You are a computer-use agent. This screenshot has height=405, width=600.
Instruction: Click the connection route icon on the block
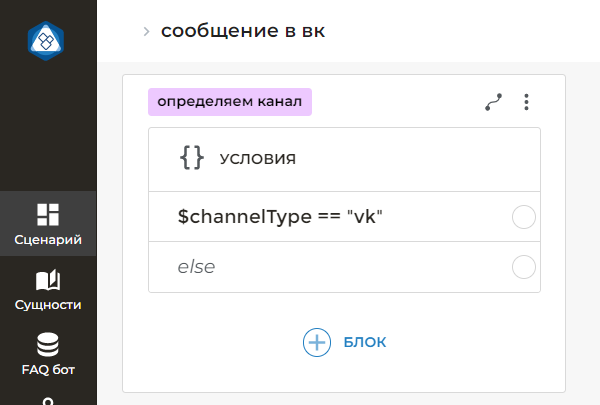point(493,102)
